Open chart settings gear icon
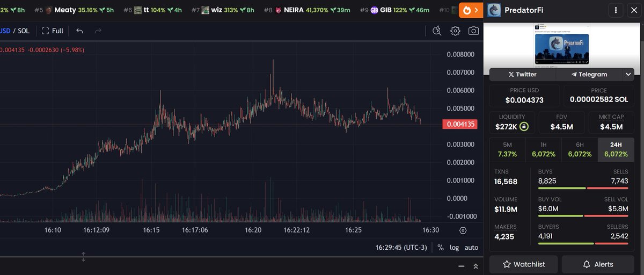The image size is (644, 275). click(455, 31)
